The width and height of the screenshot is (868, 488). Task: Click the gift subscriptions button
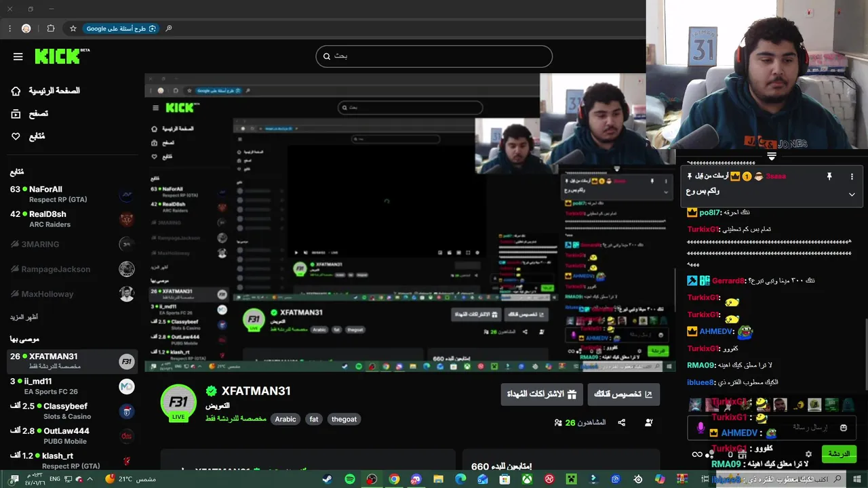pos(542,394)
